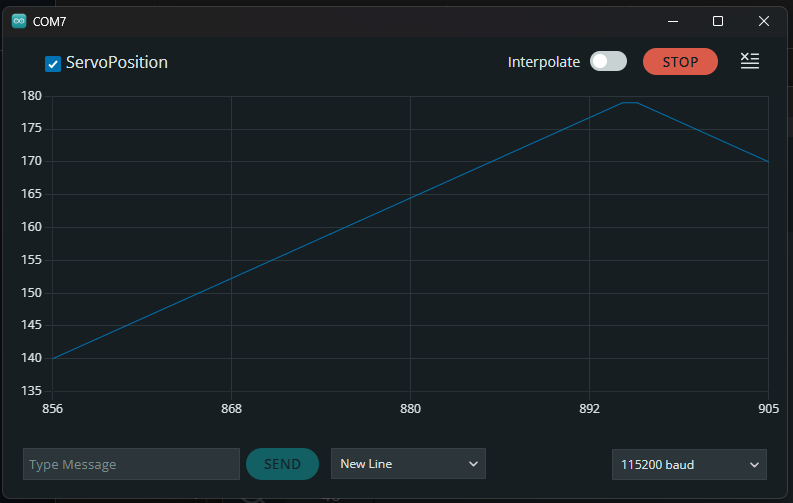Click the ServoPosition legend label
Image resolution: width=793 pixels, height=503 pixels.
pyautogui.click(x=117, y=62)
